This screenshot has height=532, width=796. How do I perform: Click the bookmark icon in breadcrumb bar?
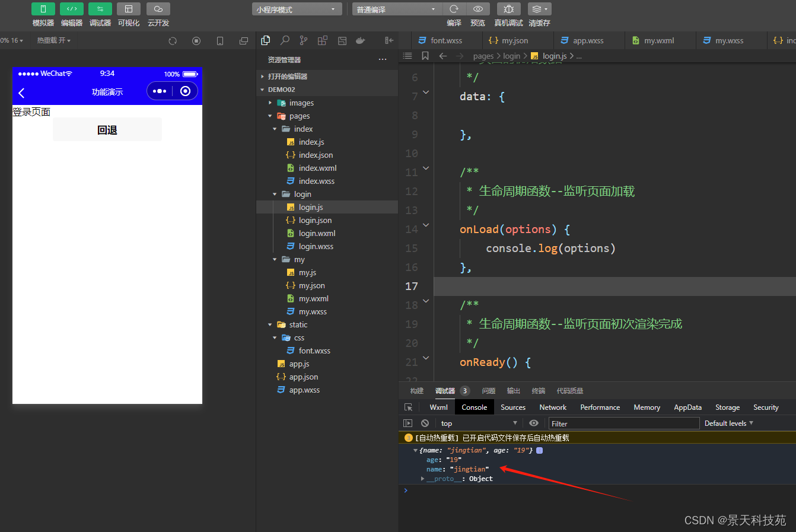point(425,56)
